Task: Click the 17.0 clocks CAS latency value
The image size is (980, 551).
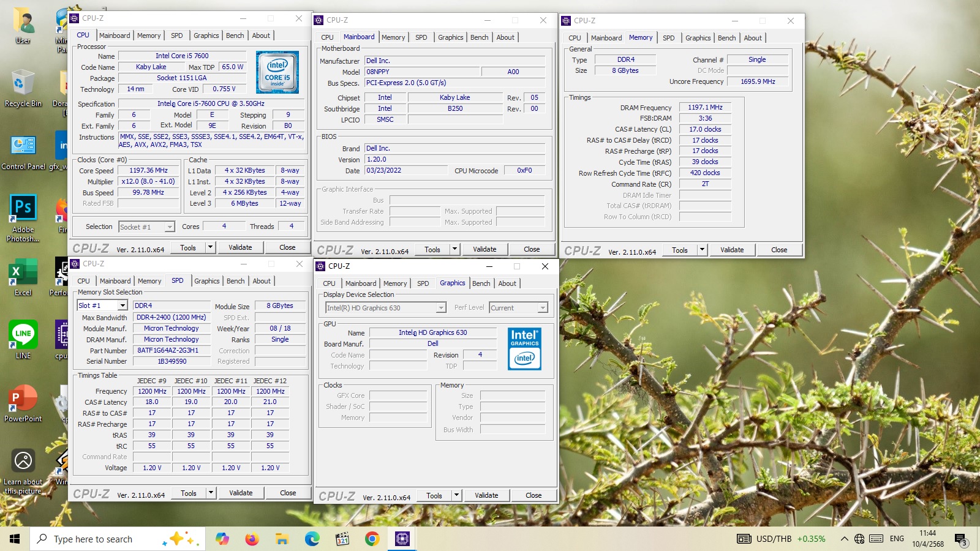Action: [705, 129]
